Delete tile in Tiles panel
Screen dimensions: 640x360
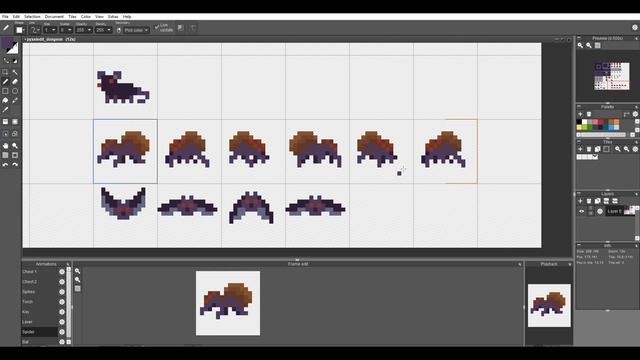[589, 149]
